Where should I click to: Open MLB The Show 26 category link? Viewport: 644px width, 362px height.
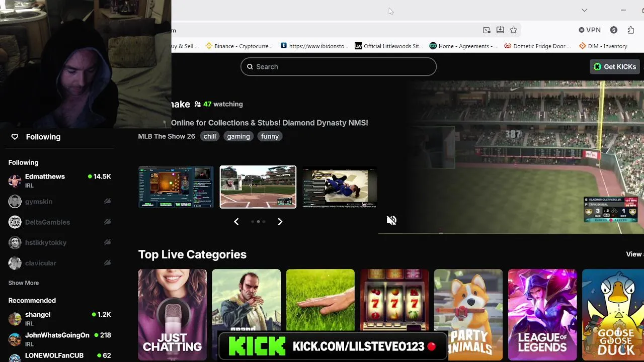[167, 136]
